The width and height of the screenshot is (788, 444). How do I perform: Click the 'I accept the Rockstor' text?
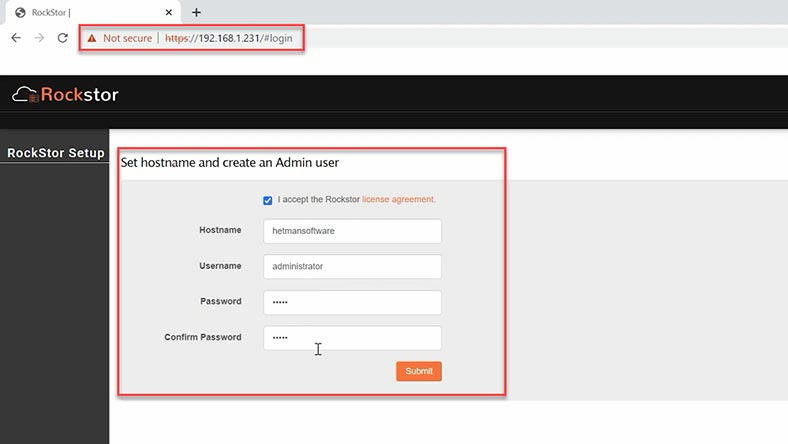tap(319, 199)
